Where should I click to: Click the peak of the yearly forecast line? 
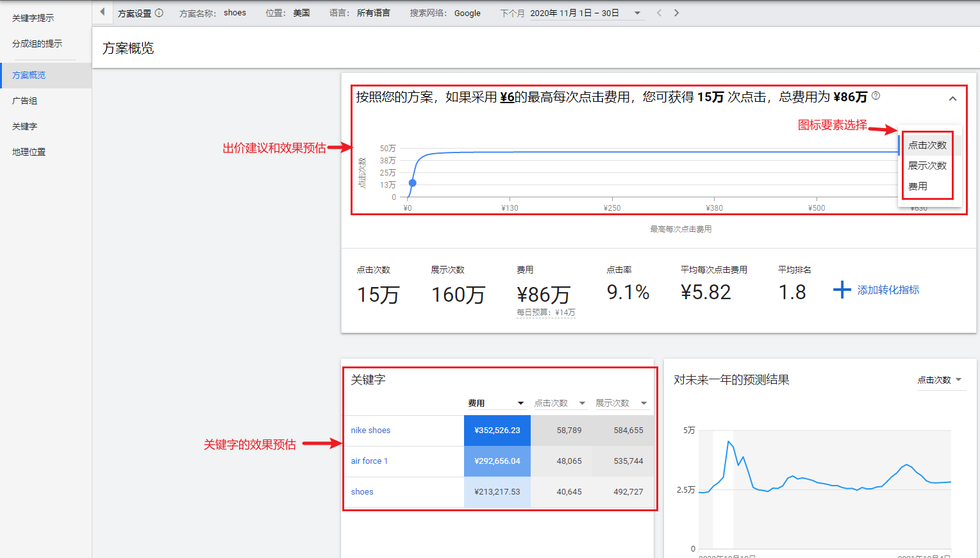pos(729,441)
